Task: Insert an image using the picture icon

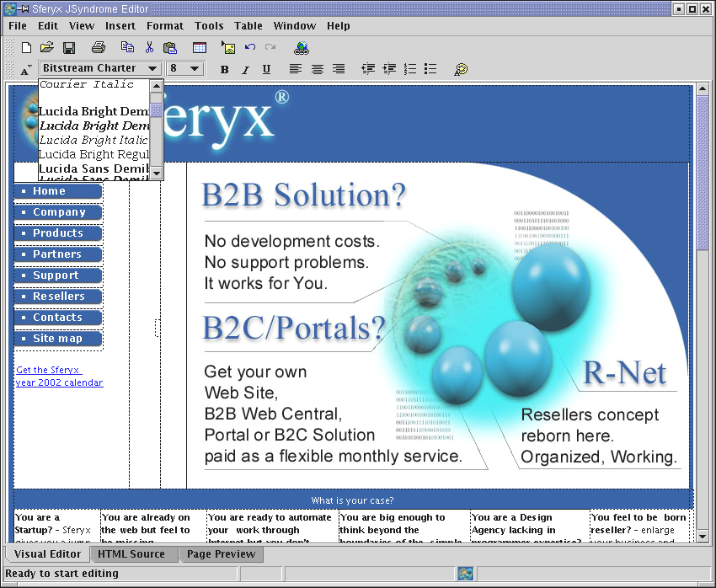Action: (x=227, y=48)
